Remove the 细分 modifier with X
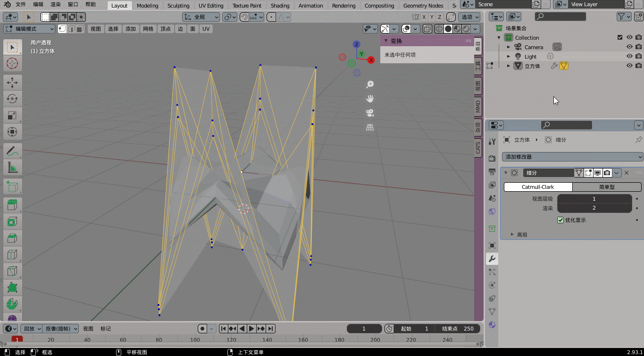644x356 pixels. 627,173
